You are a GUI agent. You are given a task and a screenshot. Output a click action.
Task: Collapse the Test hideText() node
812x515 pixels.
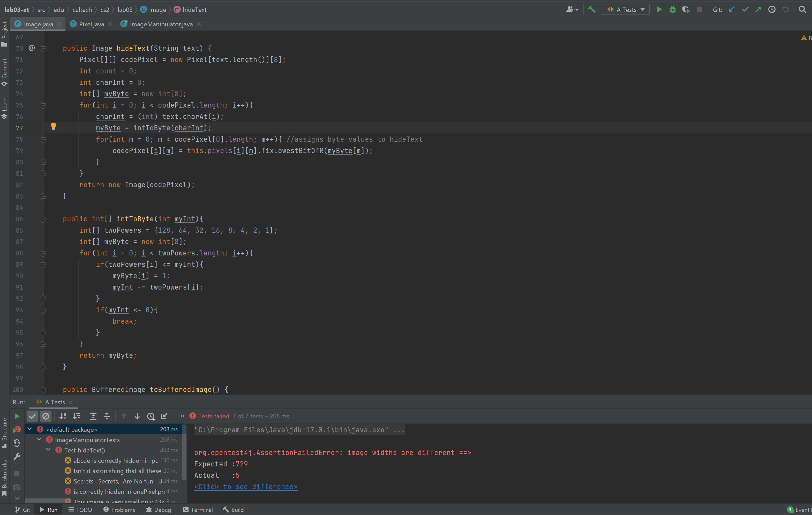(x=49, y=450)
